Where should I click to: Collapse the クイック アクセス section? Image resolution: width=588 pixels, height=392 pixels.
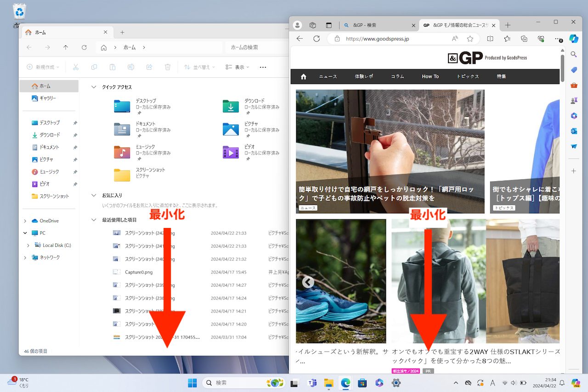94,87
